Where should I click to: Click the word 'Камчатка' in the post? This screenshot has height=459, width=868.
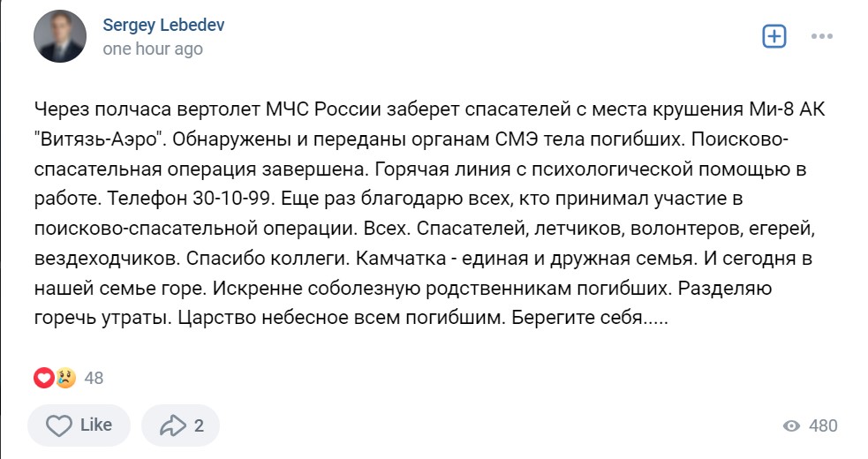pos(402,258)
